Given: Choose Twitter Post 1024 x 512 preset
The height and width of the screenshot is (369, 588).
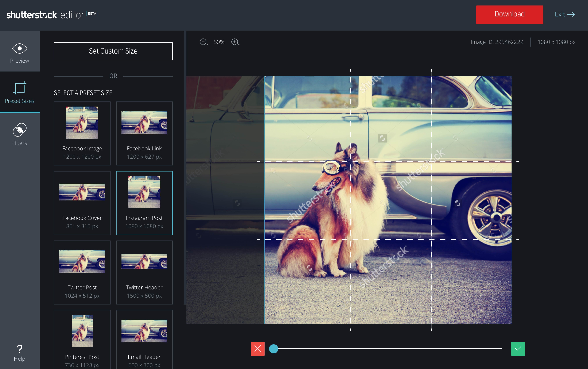Looking at the screenshot, I should click(x=82, y=272).
